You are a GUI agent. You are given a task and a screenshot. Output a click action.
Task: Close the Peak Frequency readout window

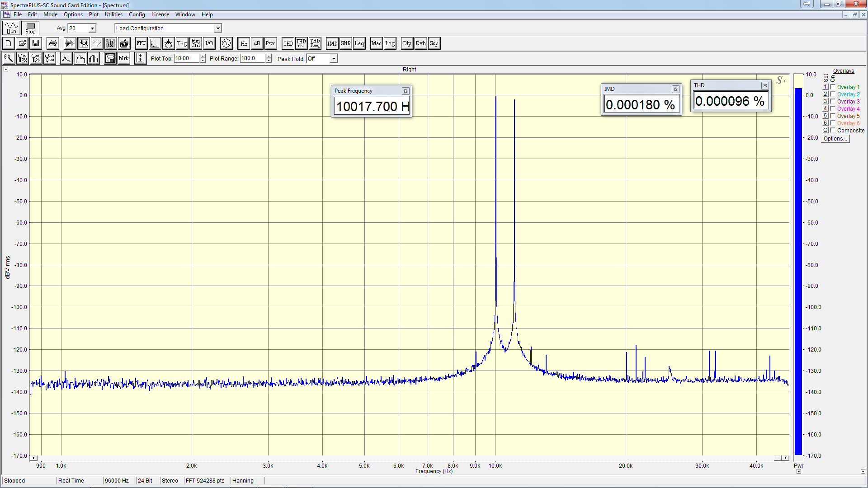click(406, 91)
